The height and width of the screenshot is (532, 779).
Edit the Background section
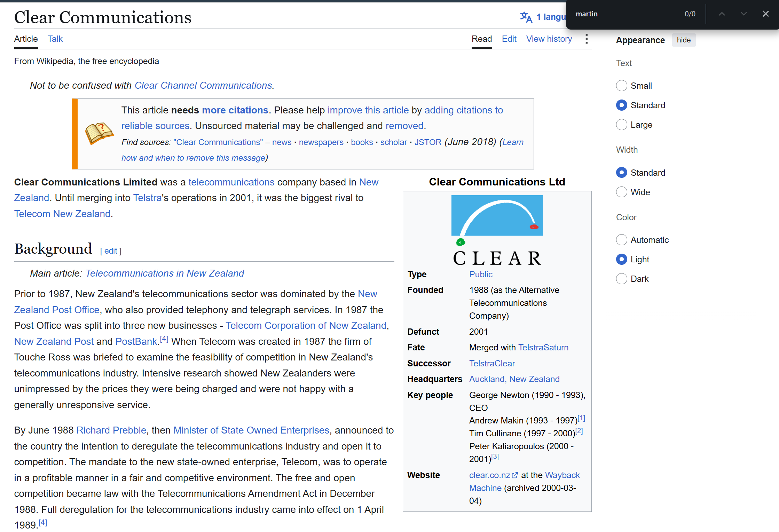(111, 251)
